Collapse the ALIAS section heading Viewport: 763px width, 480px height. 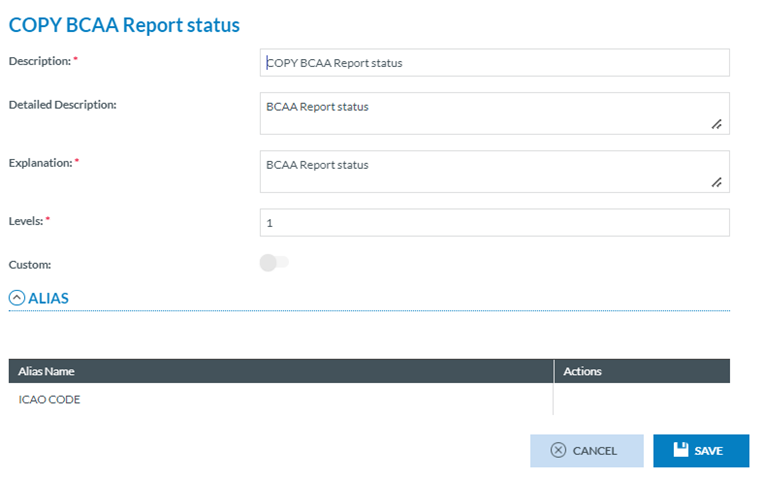[x=48, y=297]
